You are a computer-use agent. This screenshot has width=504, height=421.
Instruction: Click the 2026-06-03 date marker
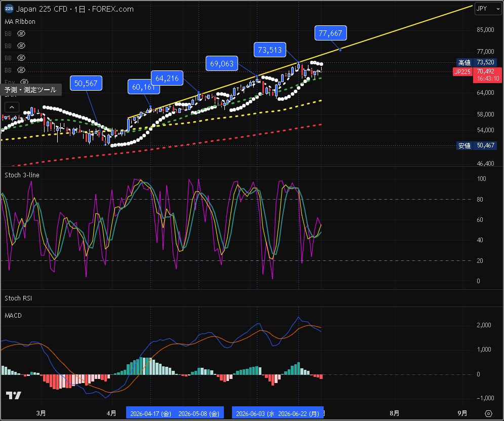[x=255, y=413]
